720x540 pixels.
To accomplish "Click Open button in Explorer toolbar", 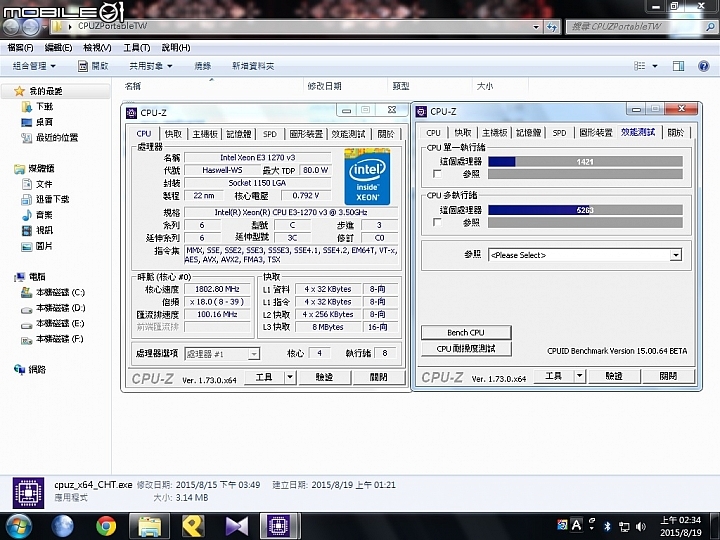I will [x=94, y=66].
